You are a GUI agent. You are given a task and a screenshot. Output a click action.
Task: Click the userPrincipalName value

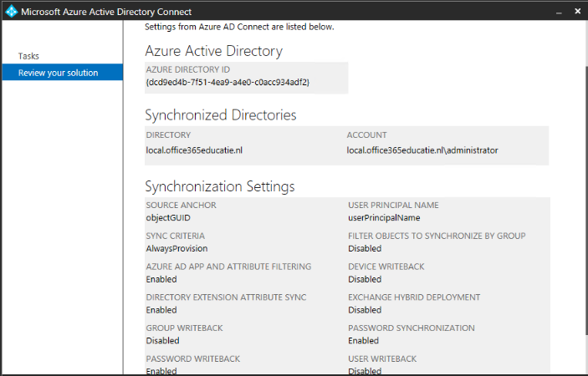click(x=384, y=217)
